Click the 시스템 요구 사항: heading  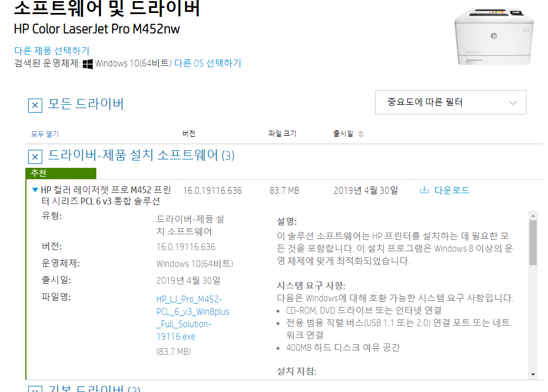tap(311, 286)
